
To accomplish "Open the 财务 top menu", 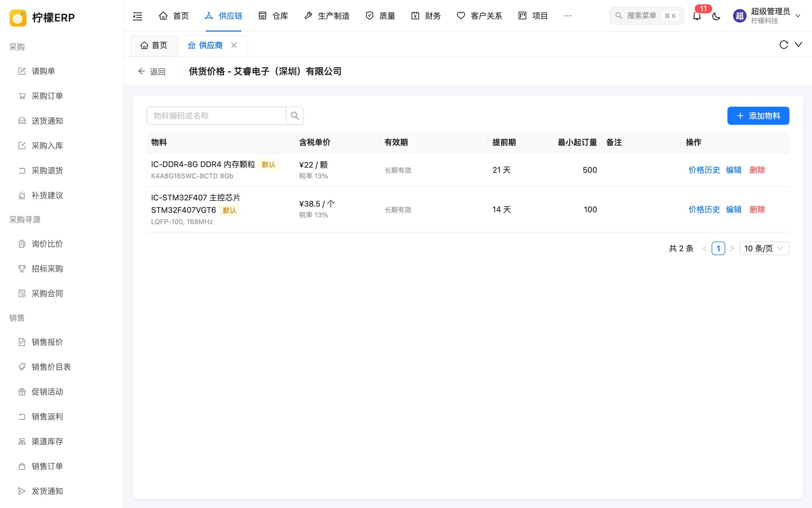I will click(426, 16).
